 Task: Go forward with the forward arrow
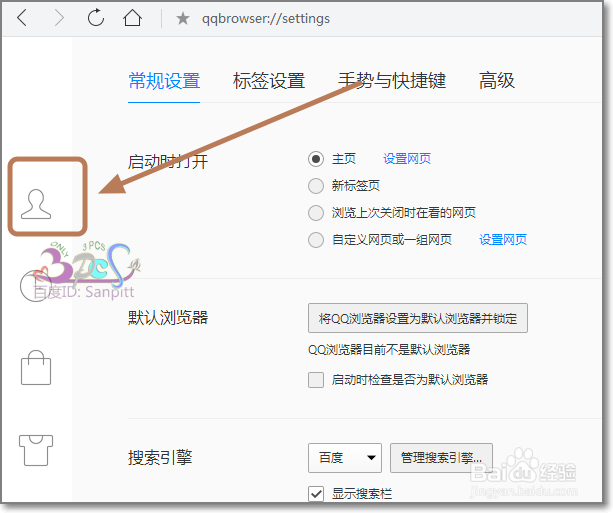59,18
